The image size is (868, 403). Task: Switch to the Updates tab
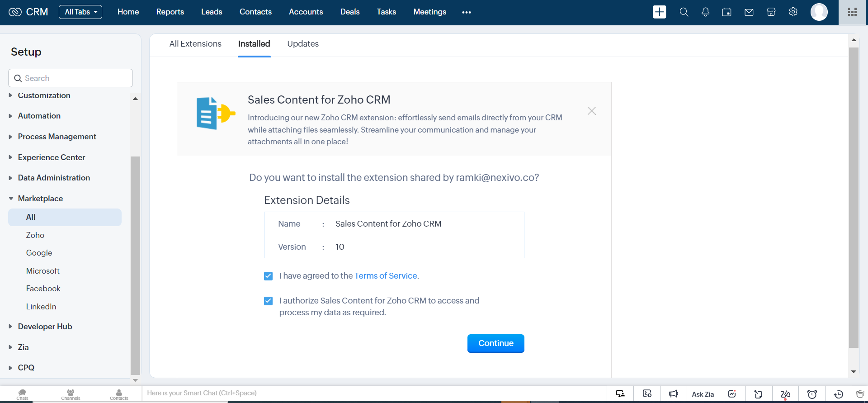coord(303,44)
